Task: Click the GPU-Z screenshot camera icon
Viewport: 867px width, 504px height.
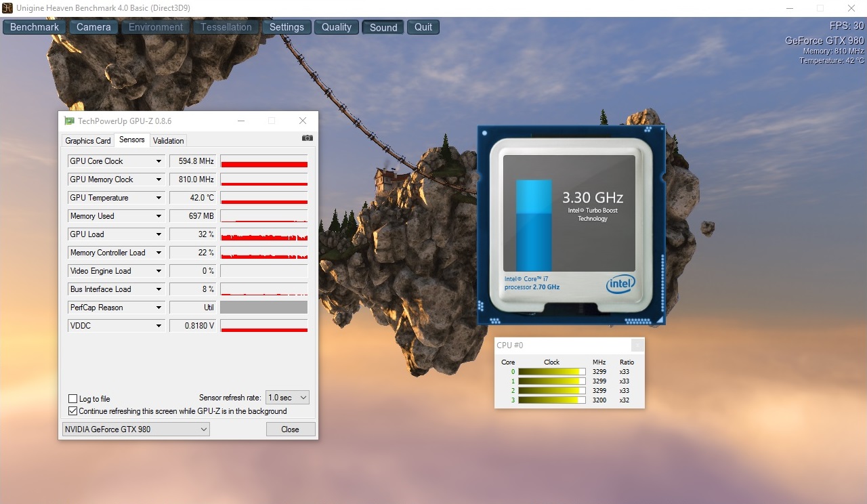Action: click(308, 138)
